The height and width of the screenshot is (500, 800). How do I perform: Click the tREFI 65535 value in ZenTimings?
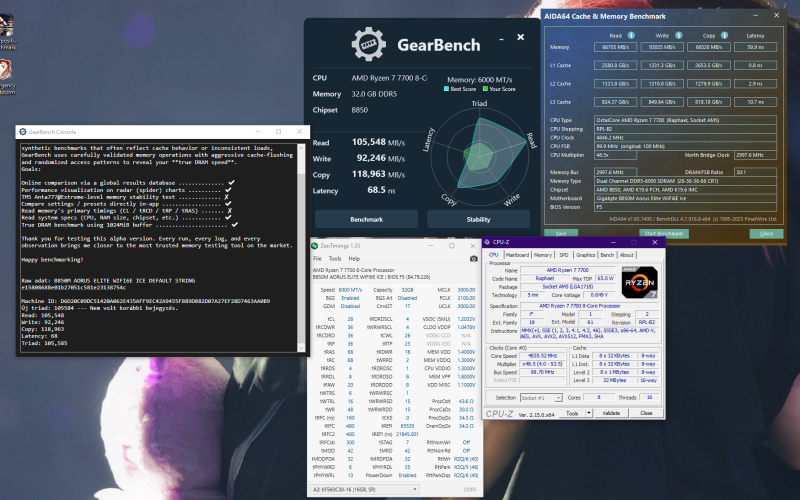(x=407, y=426)
